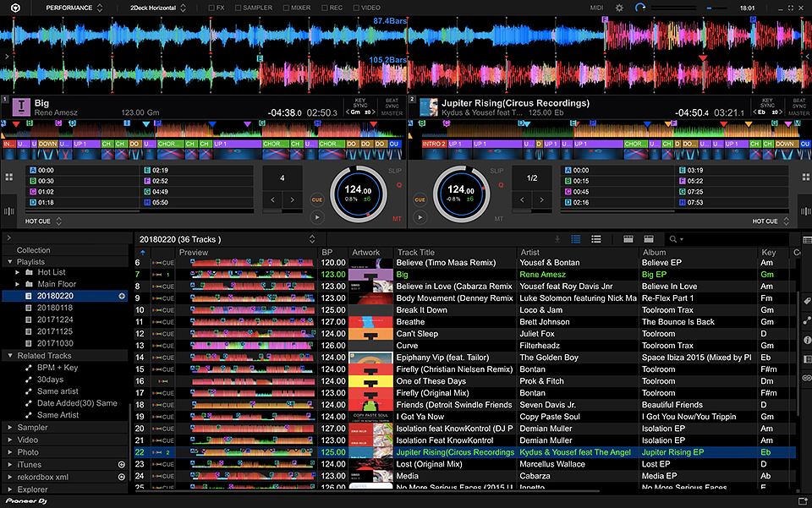Click the rekordbox logo icon at top-left
Viewport: 812px width, 508px height.
pos(15,8)
